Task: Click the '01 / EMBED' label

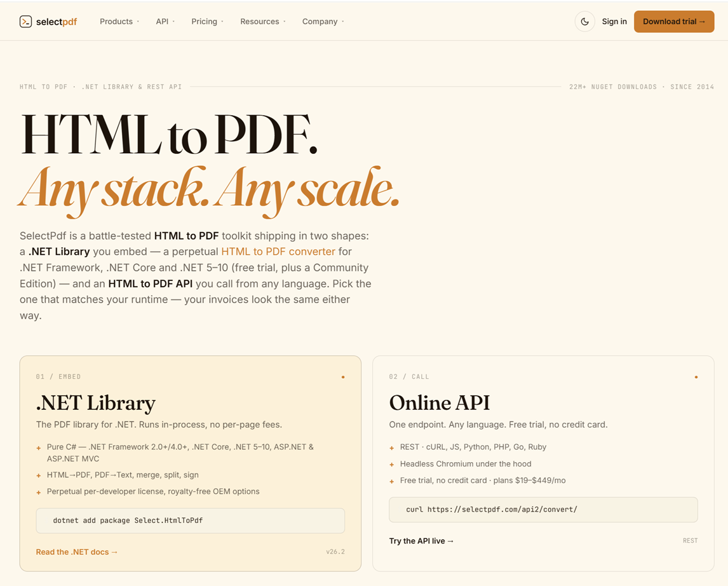Action: click(x=58, y=377)
